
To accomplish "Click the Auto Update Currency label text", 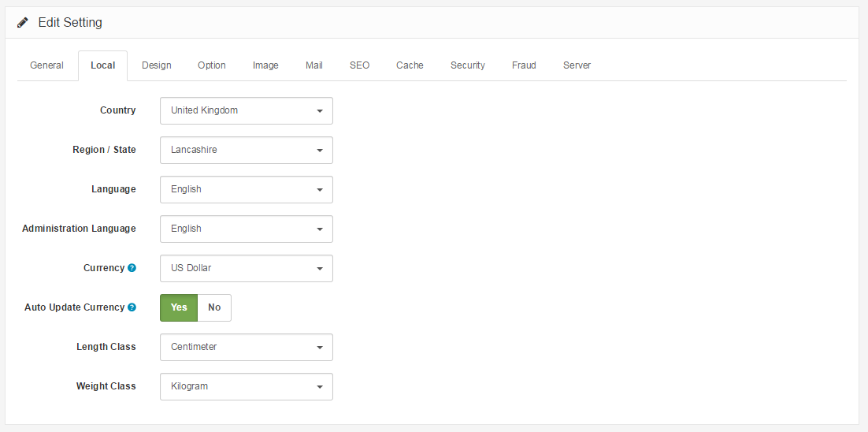I will [x=75, y=307].
